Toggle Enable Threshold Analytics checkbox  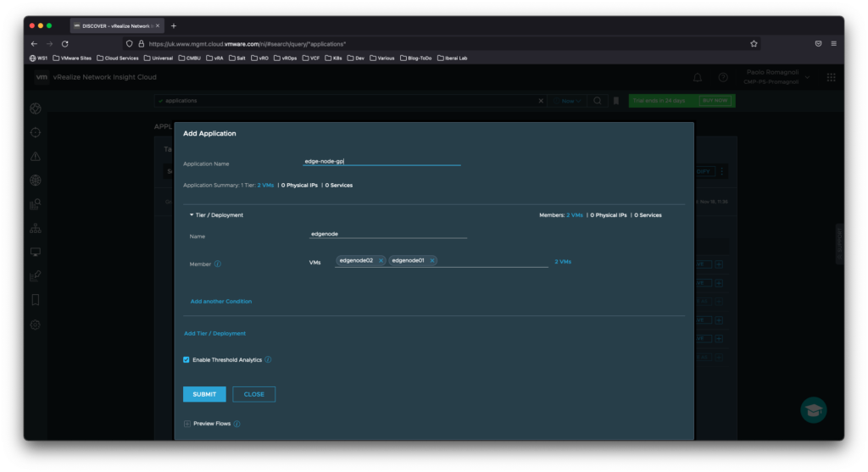(186, 359)
